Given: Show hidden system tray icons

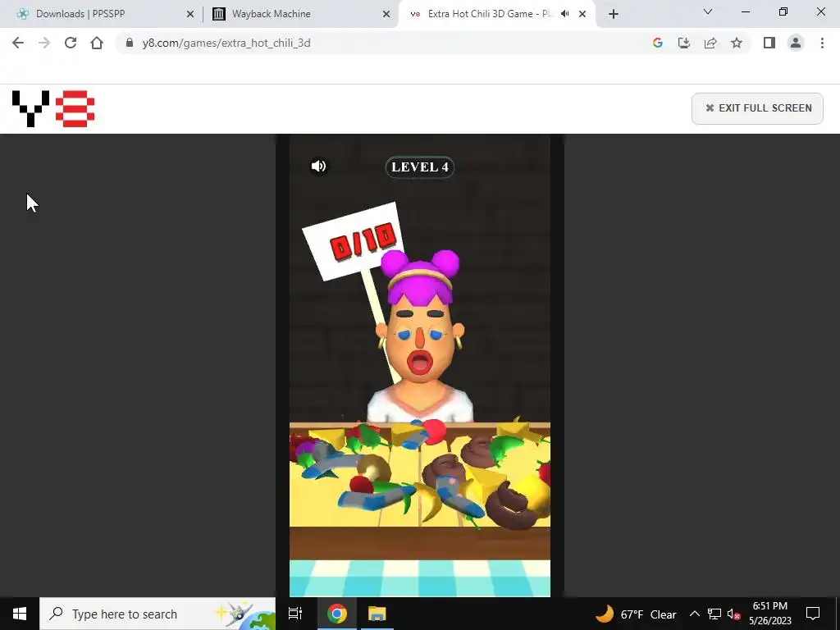Looking at the screenshot, I should pos(694,614).
